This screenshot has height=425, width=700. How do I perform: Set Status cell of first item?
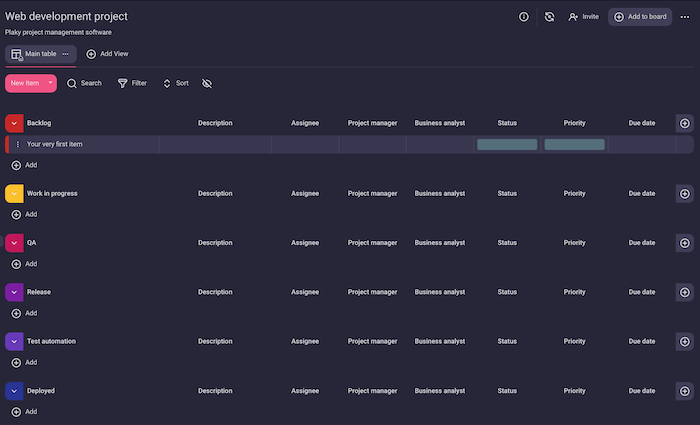[x=507, y=144]
